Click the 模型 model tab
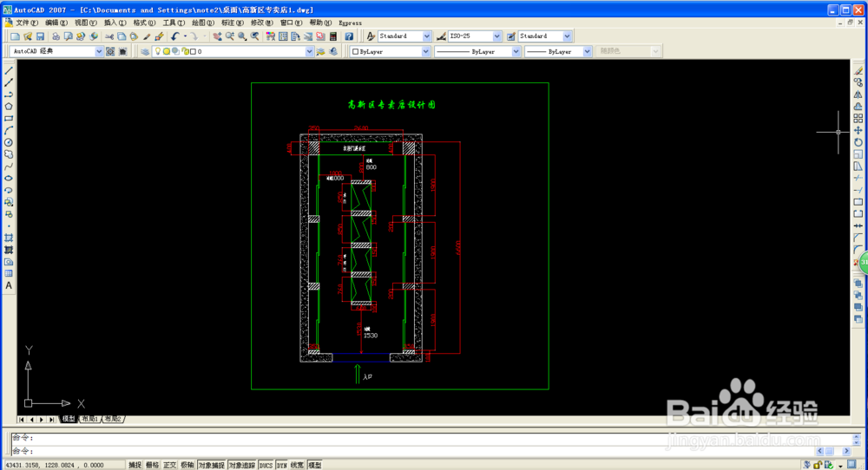 (x=68, y=419)
